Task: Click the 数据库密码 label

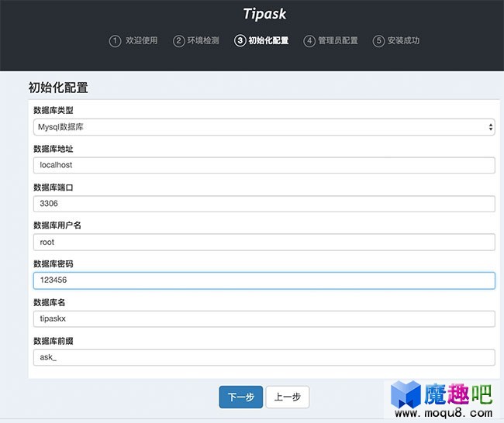Action: 54,264
